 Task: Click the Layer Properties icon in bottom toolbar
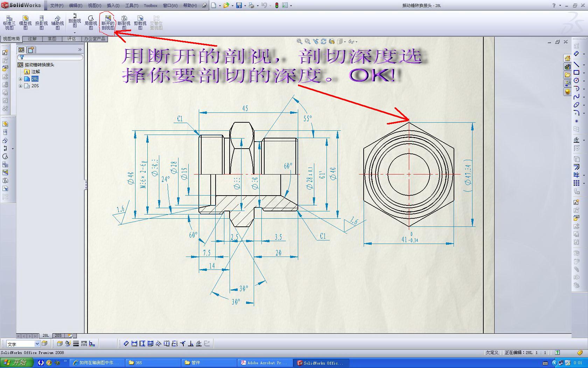tap(59, 343)
